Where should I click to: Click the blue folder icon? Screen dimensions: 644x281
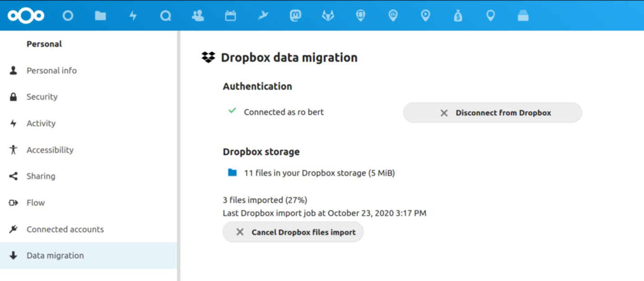[x=232, y=172]
